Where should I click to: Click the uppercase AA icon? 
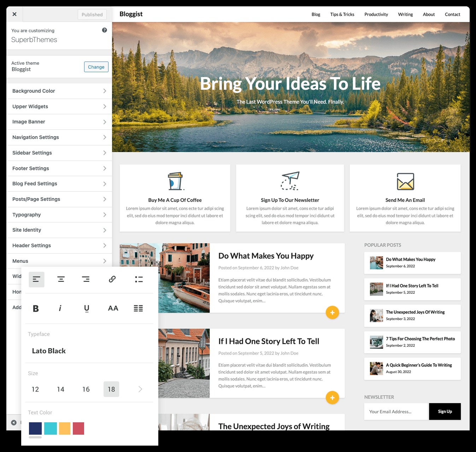click(113, 308)
